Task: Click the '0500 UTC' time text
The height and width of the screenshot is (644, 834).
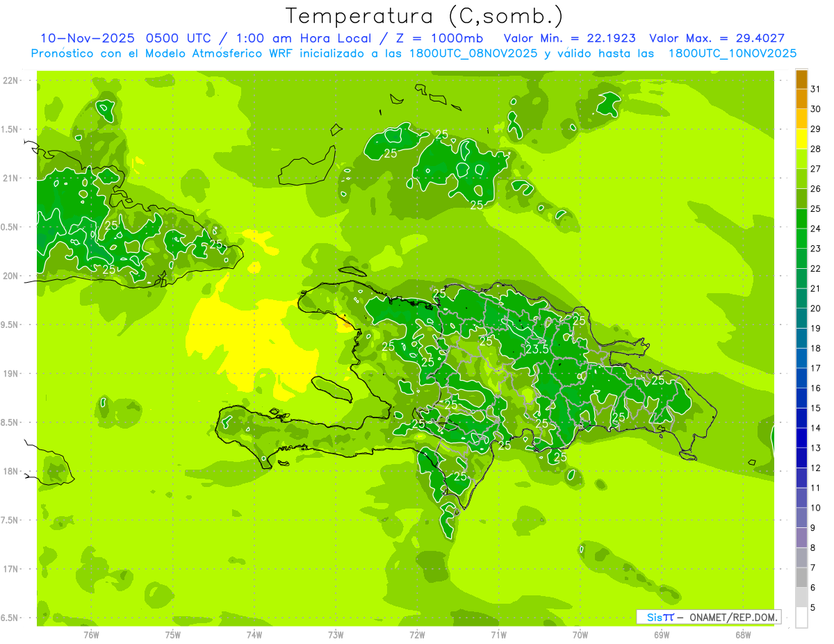Action: pyautogui.click(x=178, y=38)
